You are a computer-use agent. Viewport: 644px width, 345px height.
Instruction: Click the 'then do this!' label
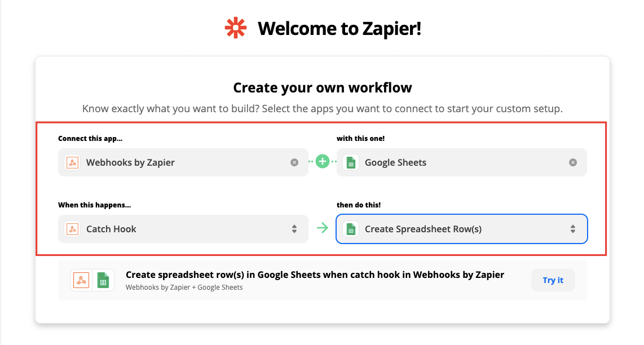tap(359, 205)
